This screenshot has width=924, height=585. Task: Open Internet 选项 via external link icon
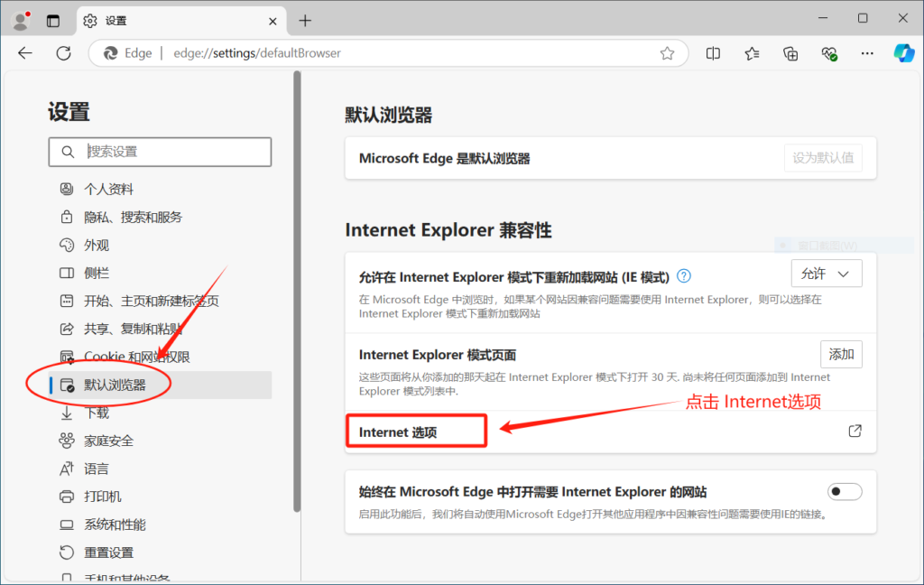click(855, 431)
